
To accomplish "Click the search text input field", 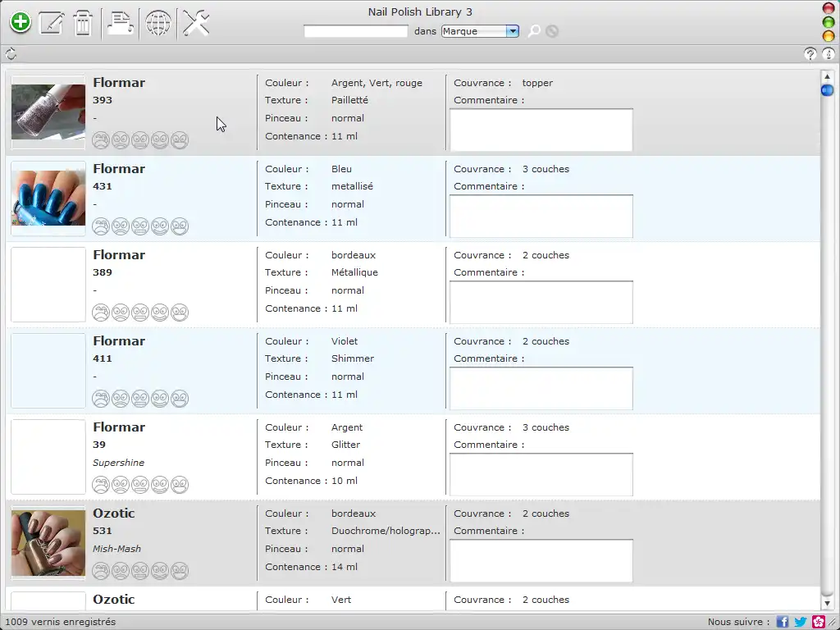I will (356, 31).
